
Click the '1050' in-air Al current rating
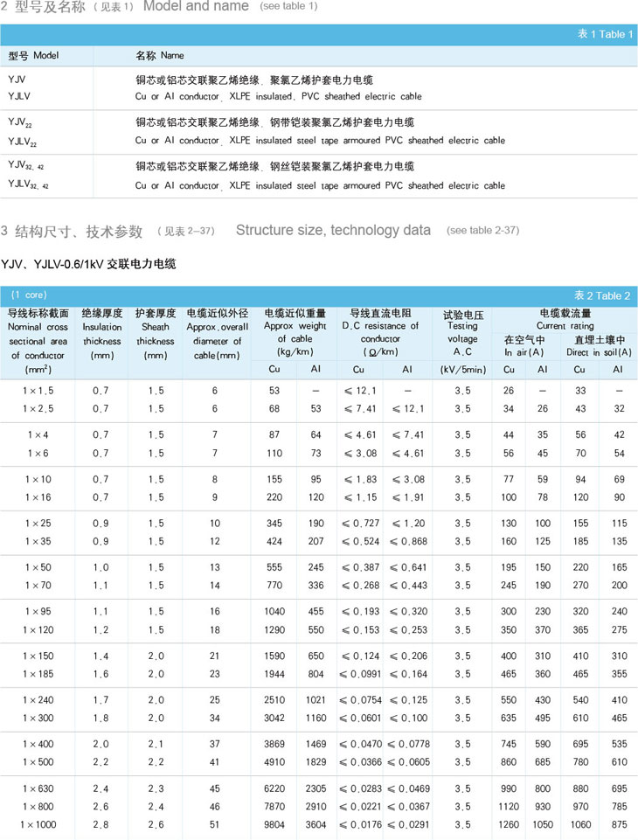click(x=543, y=824)
